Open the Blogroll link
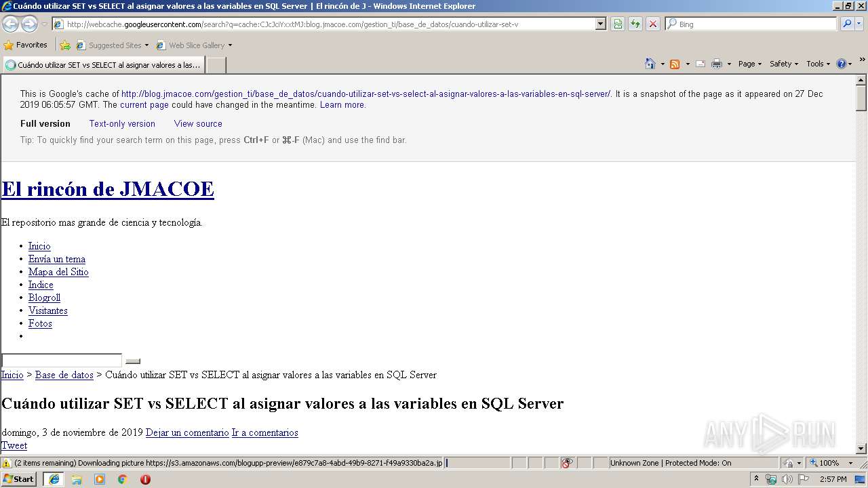The height and width of the screenshot is (488, 868). 44,298
